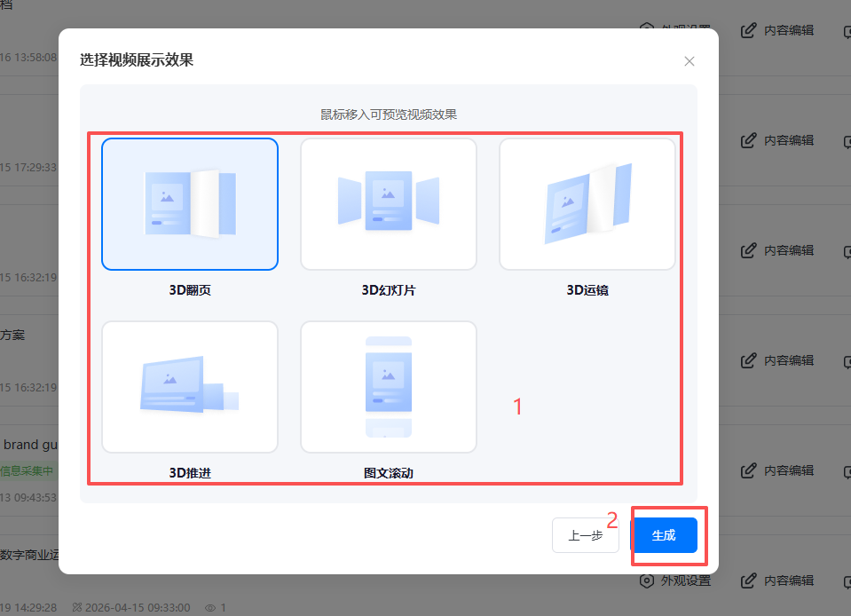Open 内容编辑 in the bottom row
The width and height of the screenshot is (851, 616).
pyautogui.click(x=749, y=580)
